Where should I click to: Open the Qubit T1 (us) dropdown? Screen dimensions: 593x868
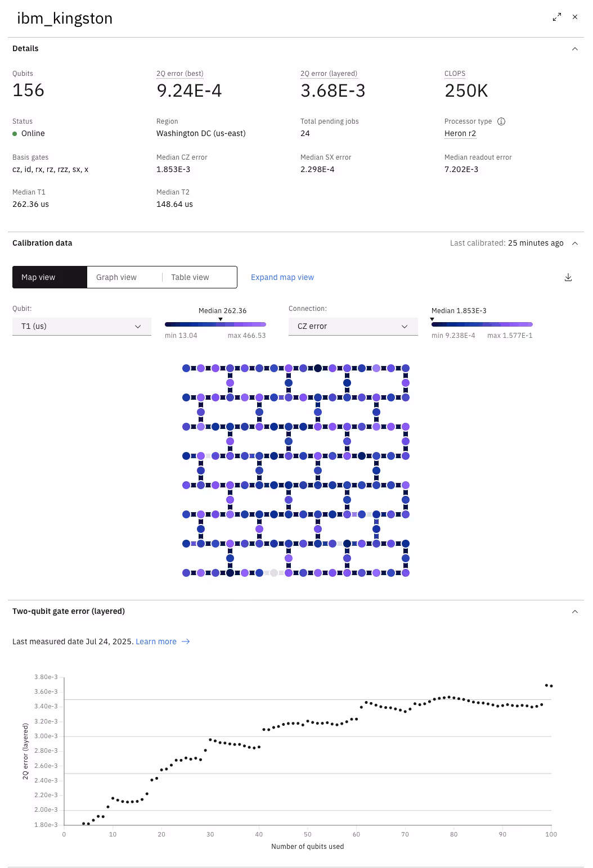point(82,326)
